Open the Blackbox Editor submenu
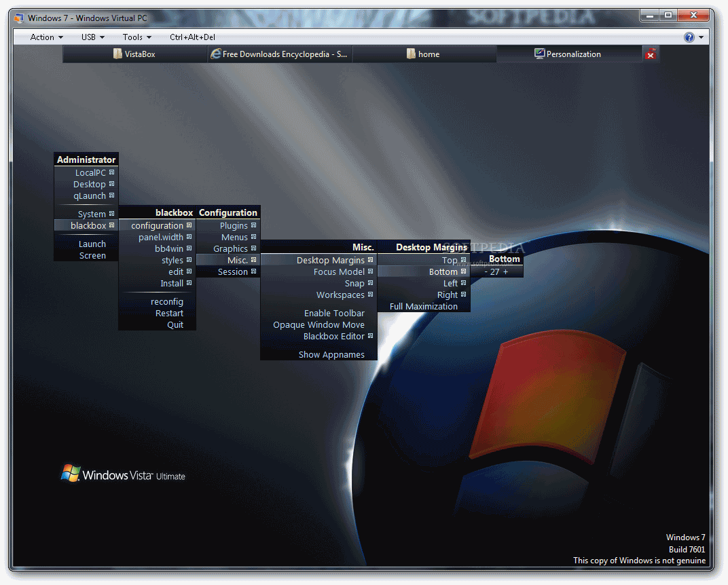Image resolution: width=728 pixels, height=585 pixels. coord(319,337)
